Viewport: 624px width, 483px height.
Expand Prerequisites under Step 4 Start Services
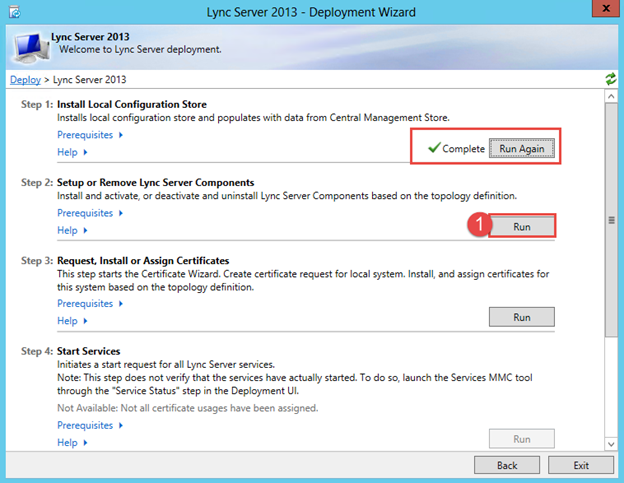pyautogui.click(x=89, y=425)
